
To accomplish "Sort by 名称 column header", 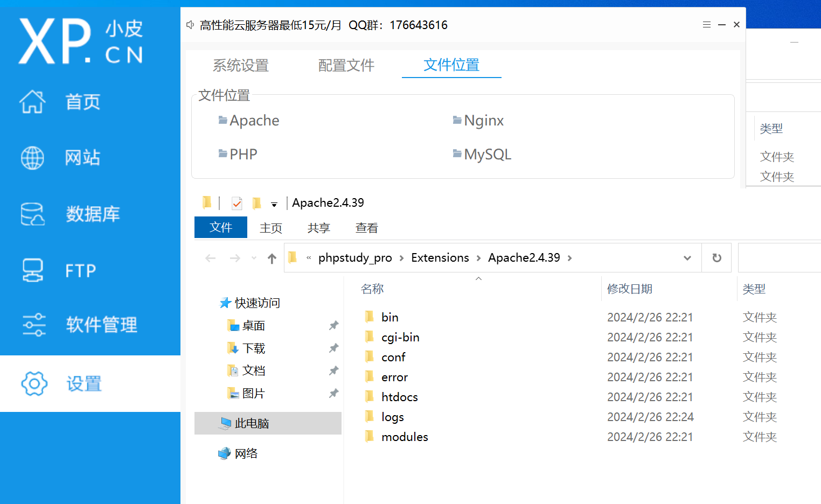I will pos(372,289).
